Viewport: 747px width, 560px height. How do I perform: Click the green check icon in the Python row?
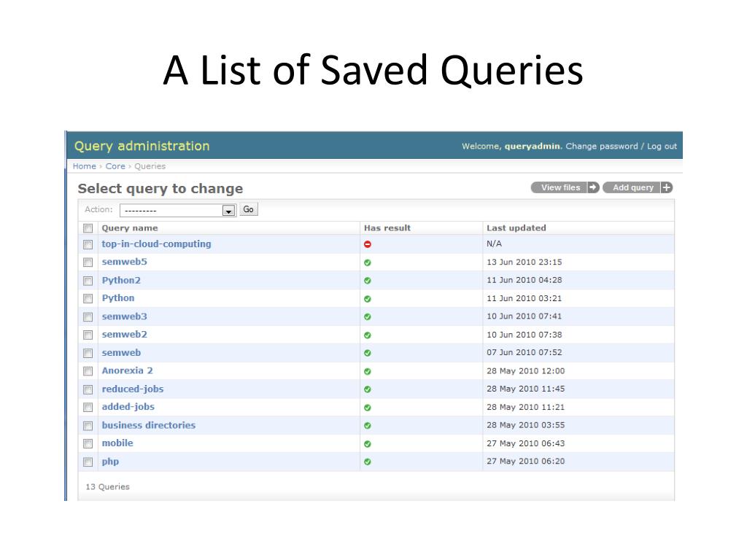[368, 299]
